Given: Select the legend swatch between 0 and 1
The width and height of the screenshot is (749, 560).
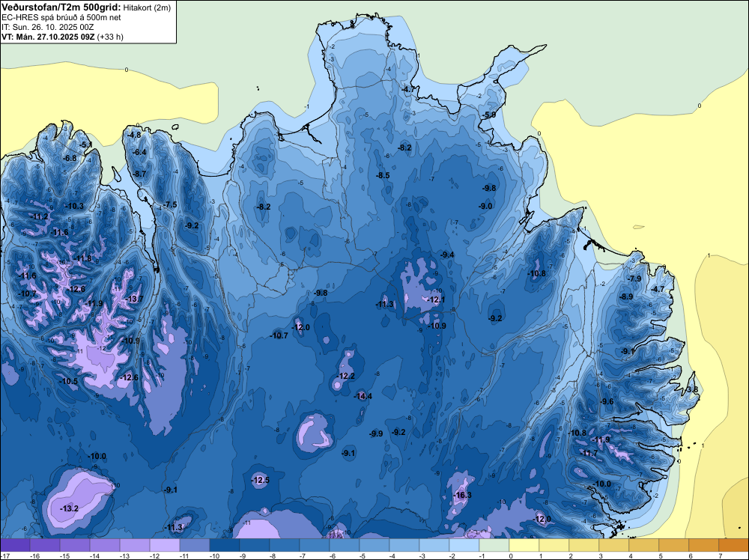Looking at the screenshot, I should pos(524,545).
